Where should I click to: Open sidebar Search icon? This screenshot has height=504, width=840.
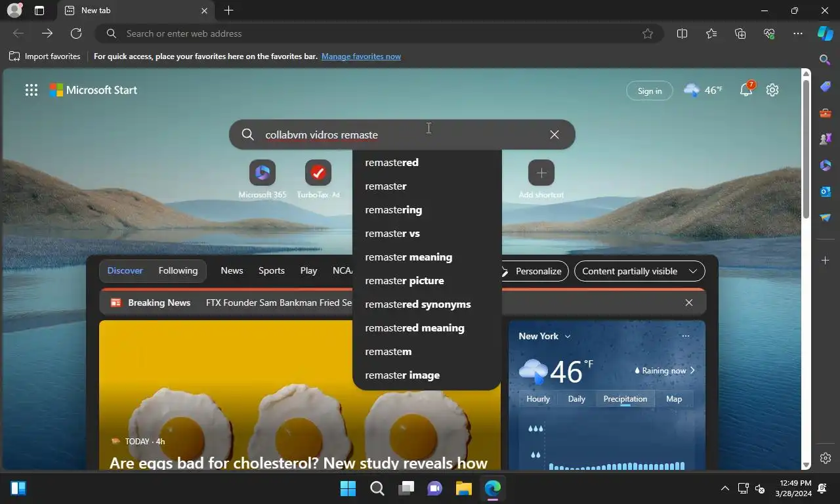click(x=826, y=60)
